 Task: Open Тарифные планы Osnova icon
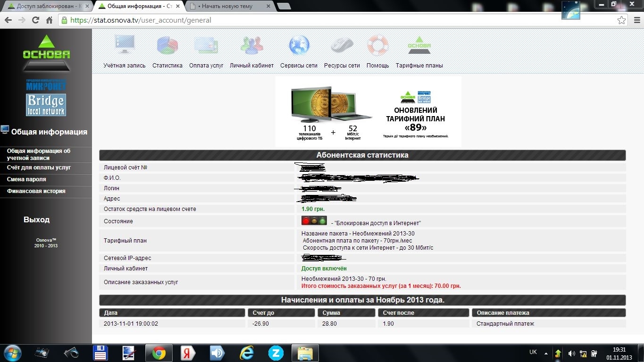click(x=419, y=46)
